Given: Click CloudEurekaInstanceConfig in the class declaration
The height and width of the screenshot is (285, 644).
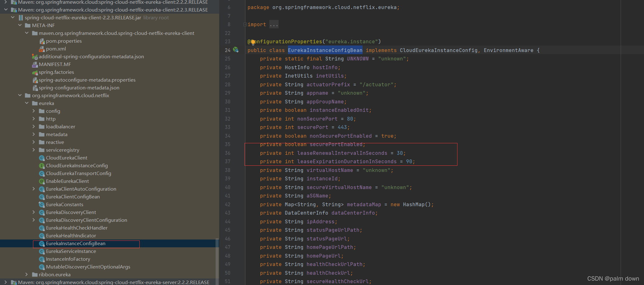Looking at the screenshot, I should pos(438,50).
